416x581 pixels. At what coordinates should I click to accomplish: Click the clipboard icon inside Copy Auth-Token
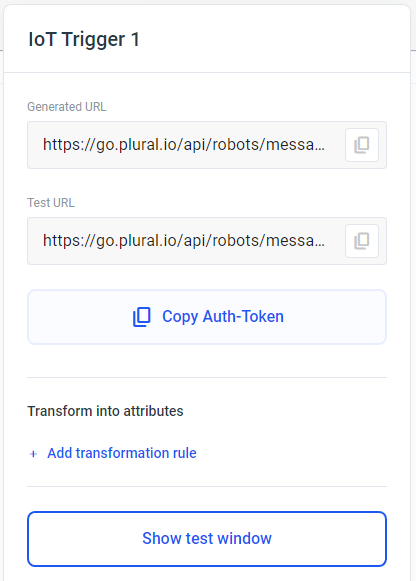tap(142, 317)
